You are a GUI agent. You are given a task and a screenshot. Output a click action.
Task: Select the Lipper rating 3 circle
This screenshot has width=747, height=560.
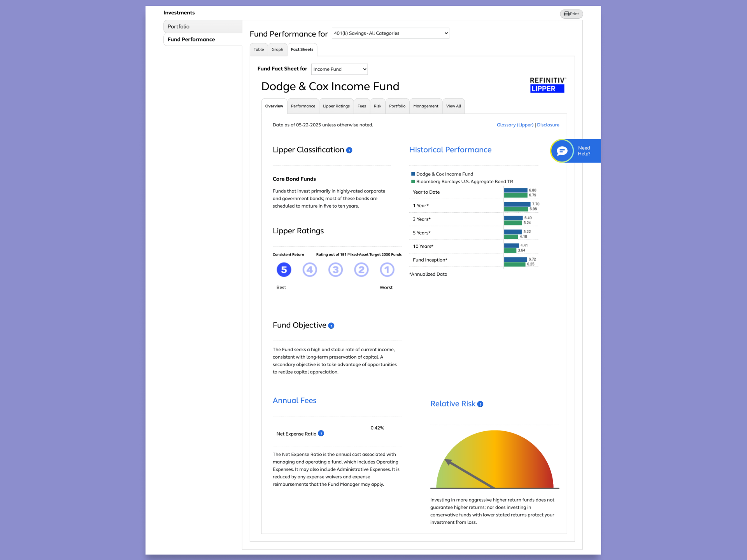click(x=335, y=270)
